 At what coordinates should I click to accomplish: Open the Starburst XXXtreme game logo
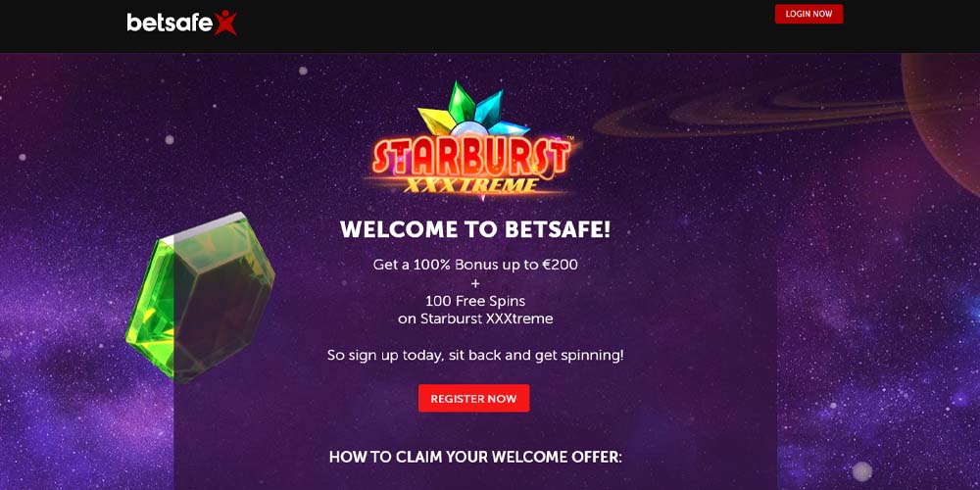click(473, 141)
